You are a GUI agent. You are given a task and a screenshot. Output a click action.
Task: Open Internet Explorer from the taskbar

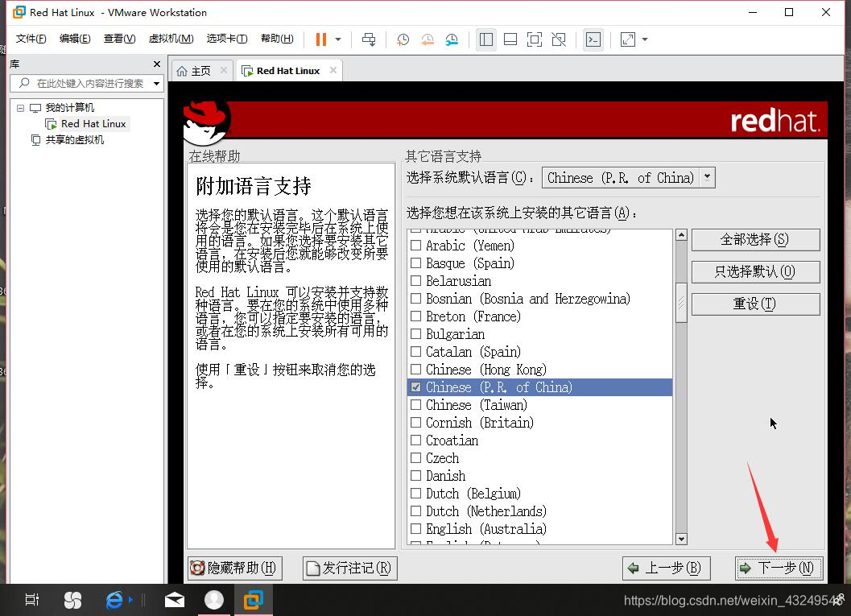pos(114,600)
